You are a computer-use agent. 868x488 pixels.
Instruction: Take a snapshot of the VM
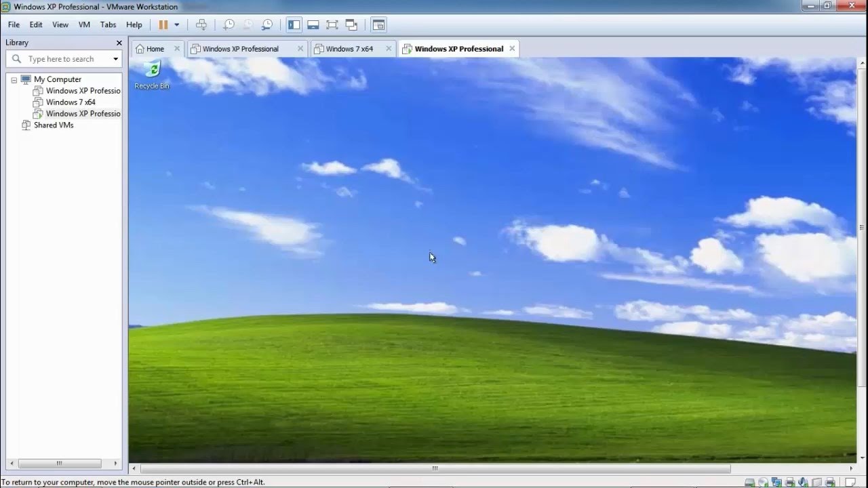coord(229,24)
